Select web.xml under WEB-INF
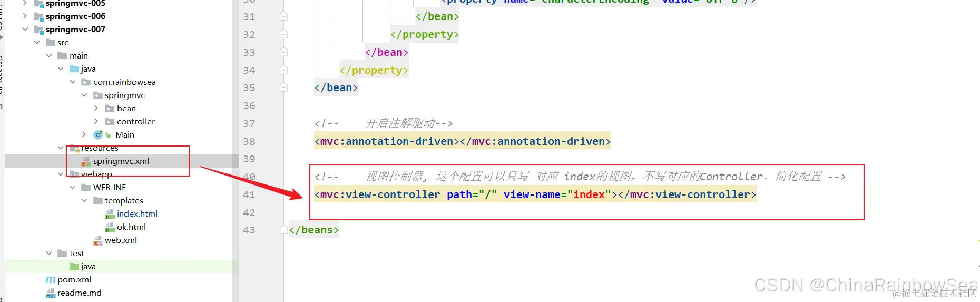The height and width of the screenshot is (302, 980). pyautogui.click(x=121, y=240)
